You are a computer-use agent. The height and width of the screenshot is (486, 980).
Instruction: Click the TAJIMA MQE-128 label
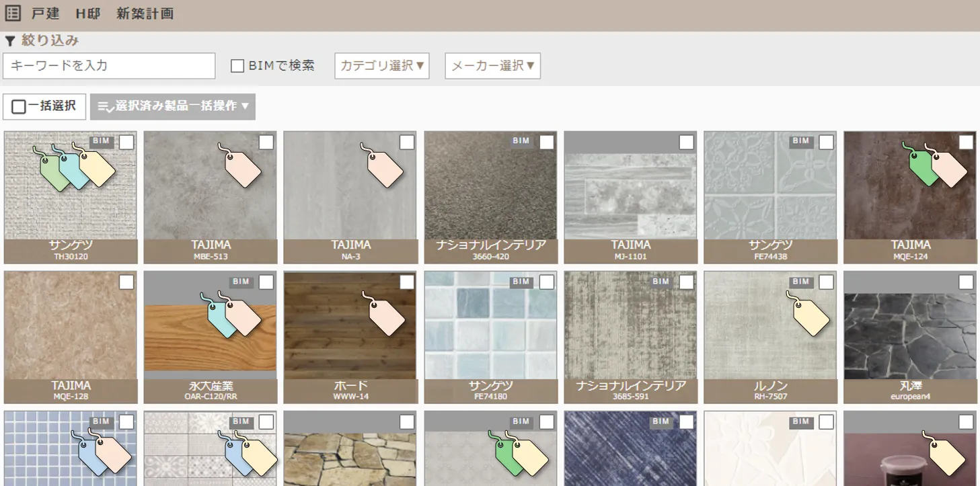(x=71, y=391)
